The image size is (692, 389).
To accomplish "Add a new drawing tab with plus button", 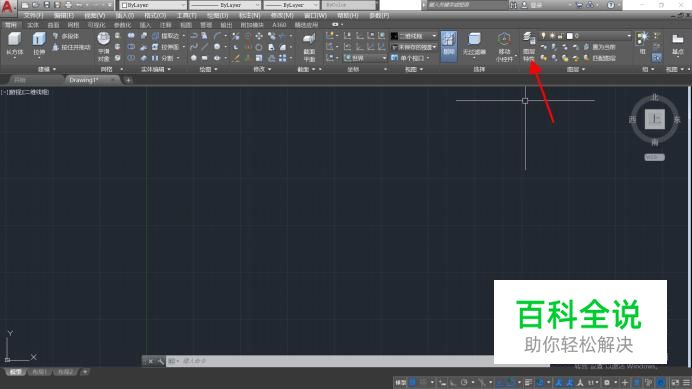I will coord(128,80).
